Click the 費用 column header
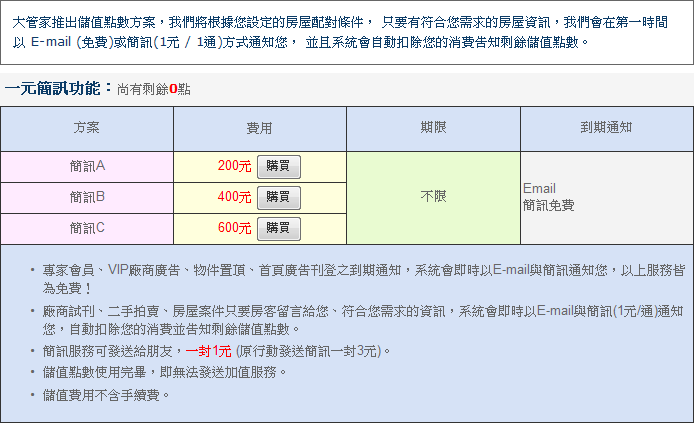 [260, 128]
